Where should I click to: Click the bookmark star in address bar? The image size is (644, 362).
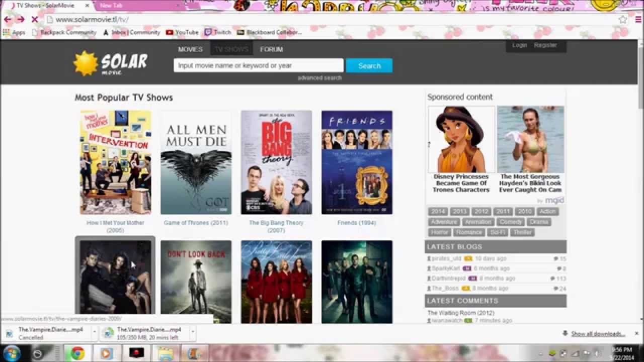tap(622, 19)
